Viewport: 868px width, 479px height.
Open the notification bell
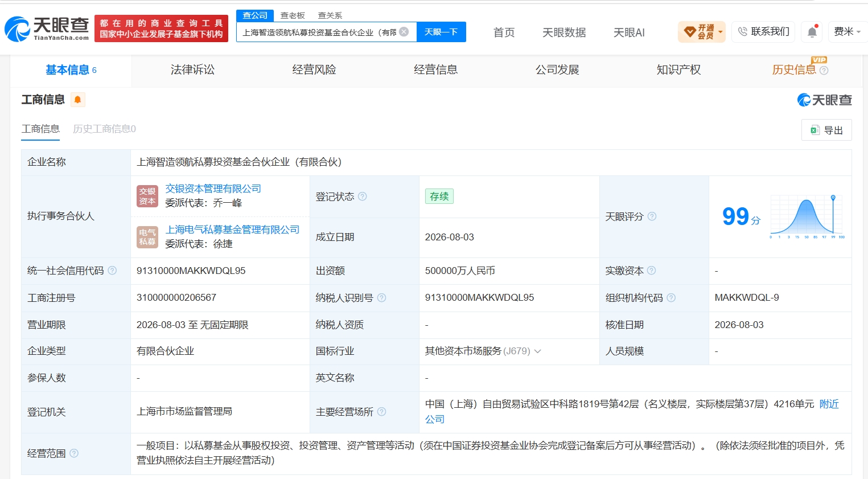[812, 32]
